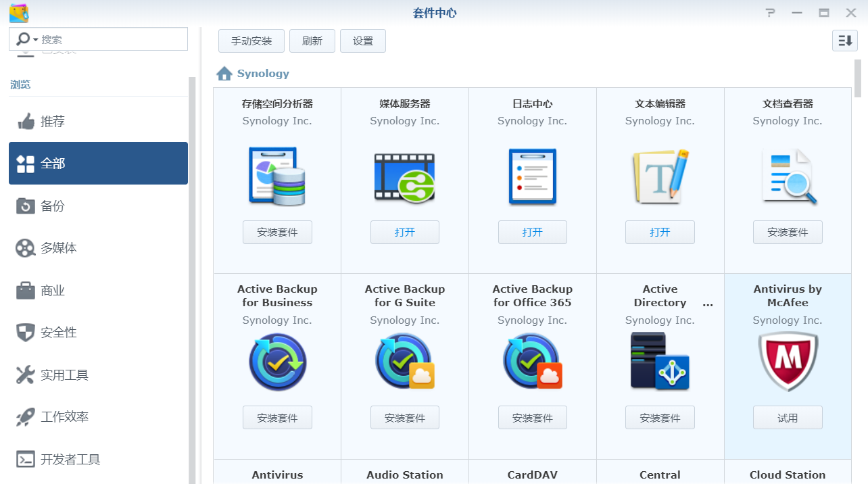This screenshot has width=868, height=484.
Task: Click the help question mark icon
Action: tap(770, 13)
